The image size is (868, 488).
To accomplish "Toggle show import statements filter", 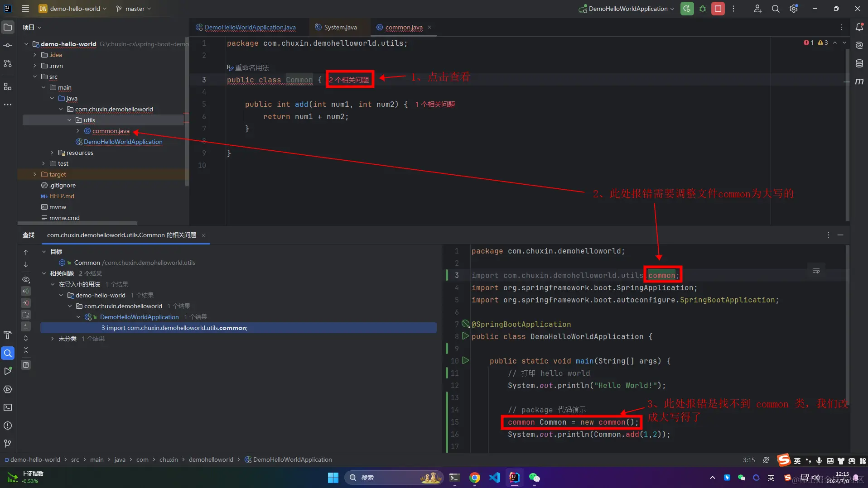I will click(x=26, y=315).
